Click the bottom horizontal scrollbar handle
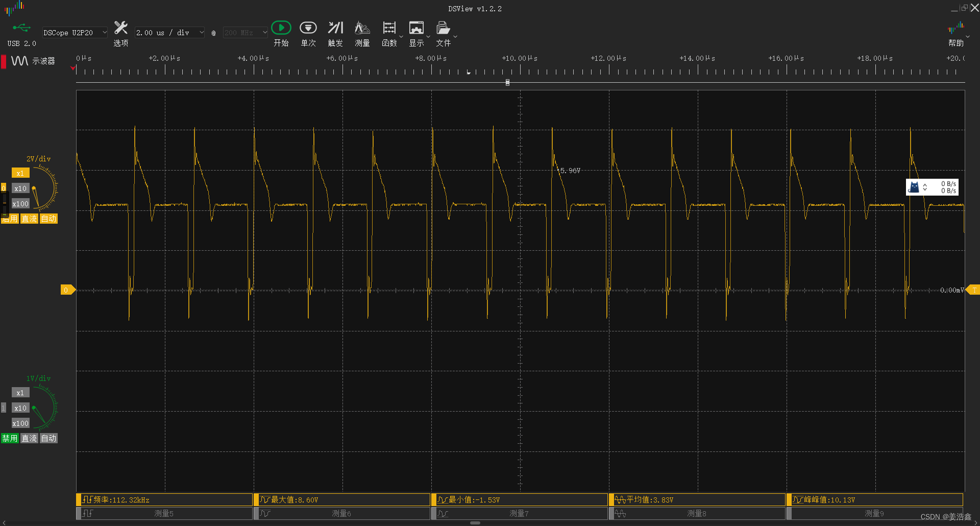980x526 pixels. click(475, 523)
